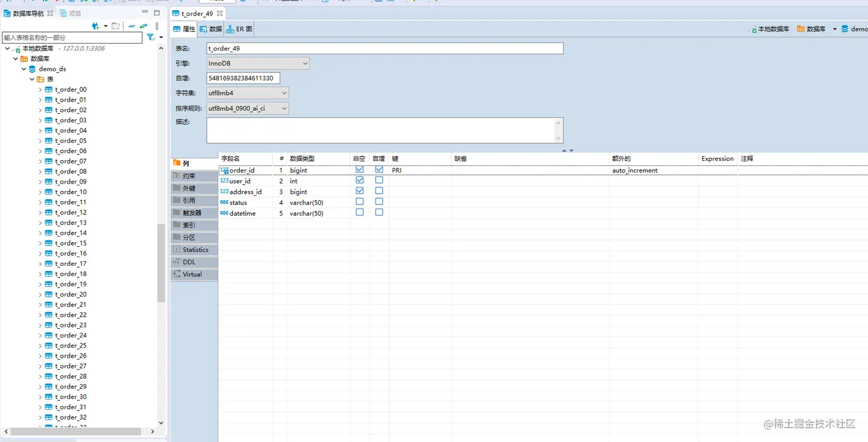Expand the t_order_05 table node
This screenshot has width=868, height=442.
point(40,141)
